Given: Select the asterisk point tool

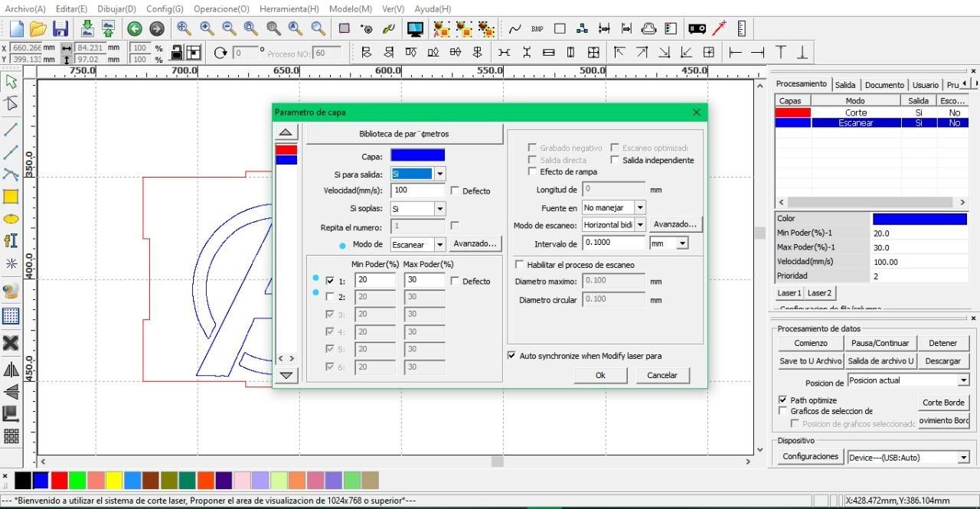Looking at the screenshot, I should [11, 263].
